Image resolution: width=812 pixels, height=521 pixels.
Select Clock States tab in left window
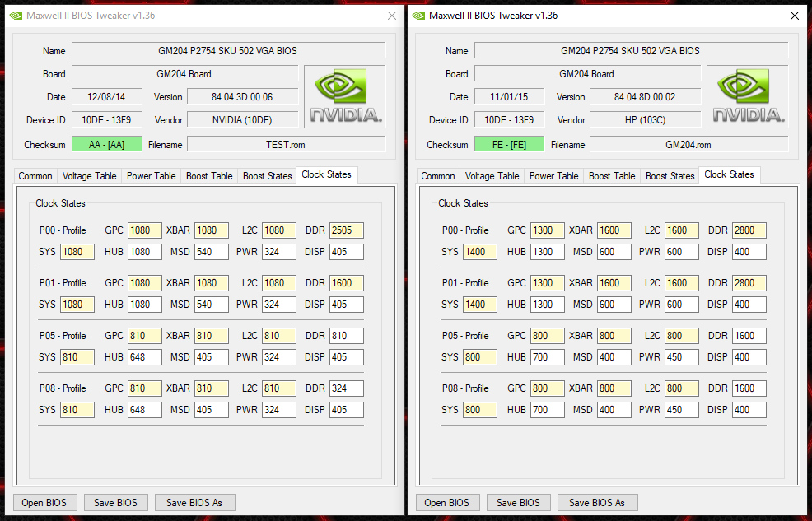pos(326,174)
